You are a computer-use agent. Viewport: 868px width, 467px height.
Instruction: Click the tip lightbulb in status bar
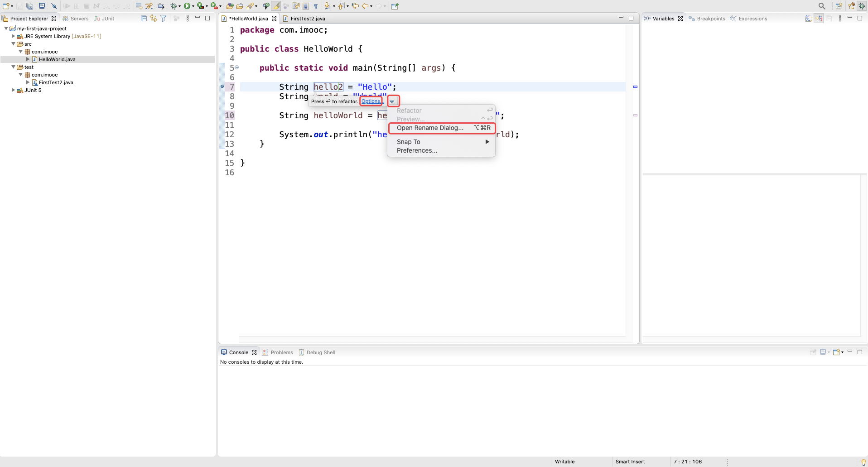point(863,462)
